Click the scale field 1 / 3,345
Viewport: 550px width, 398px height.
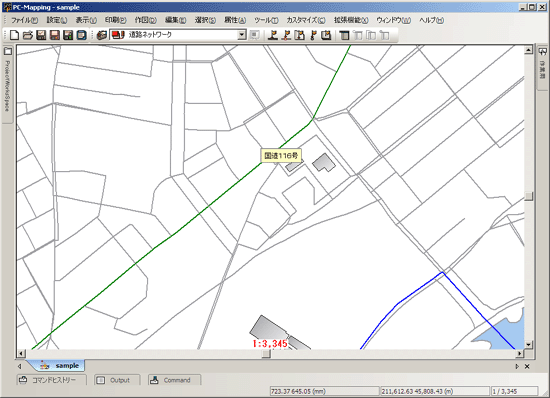click(x=514, y=391)
